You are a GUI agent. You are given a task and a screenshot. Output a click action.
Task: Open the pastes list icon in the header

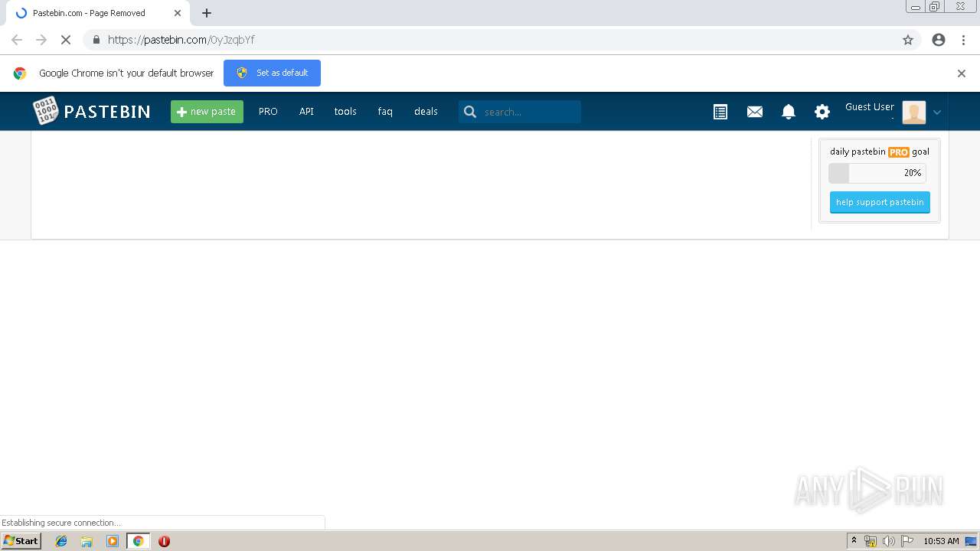click(720, 112)
